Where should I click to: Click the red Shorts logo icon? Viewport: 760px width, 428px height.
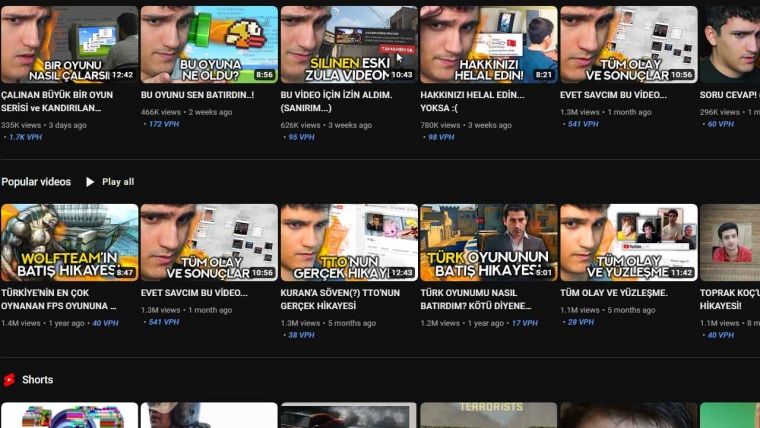point(9,380)
